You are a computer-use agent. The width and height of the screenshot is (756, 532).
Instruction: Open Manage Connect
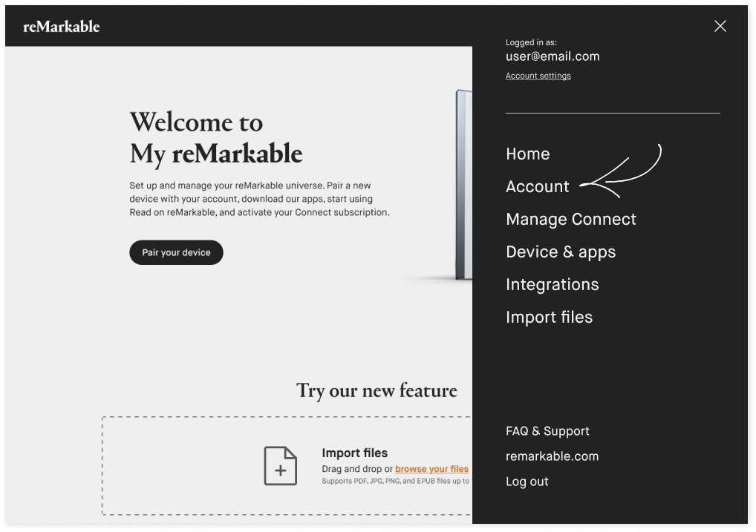point(570,219)
